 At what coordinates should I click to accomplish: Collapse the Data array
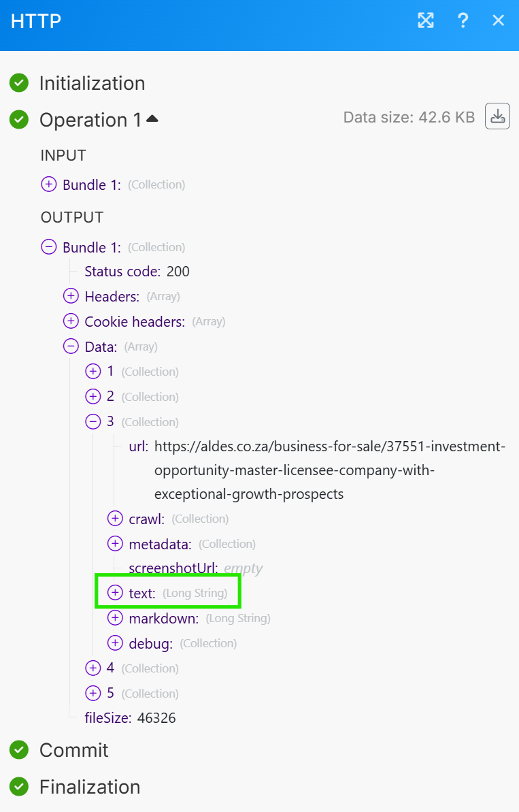(71, 346)
